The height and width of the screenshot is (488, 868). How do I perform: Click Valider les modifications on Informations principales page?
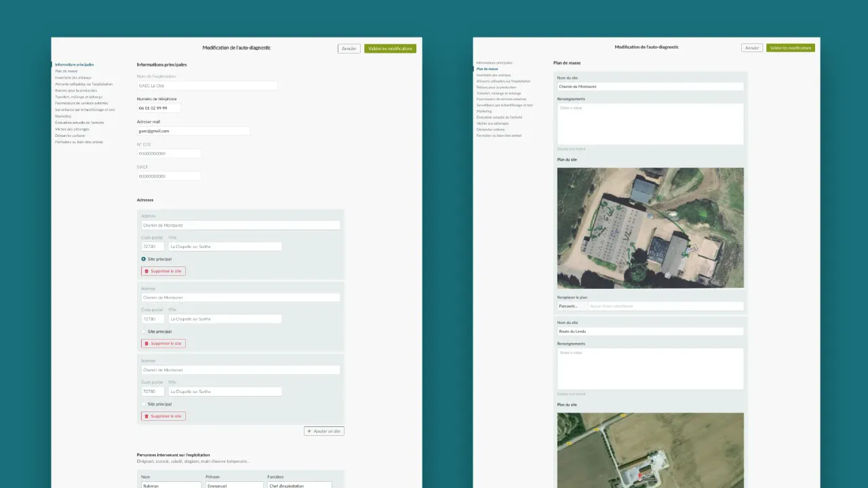coord(390,49)
